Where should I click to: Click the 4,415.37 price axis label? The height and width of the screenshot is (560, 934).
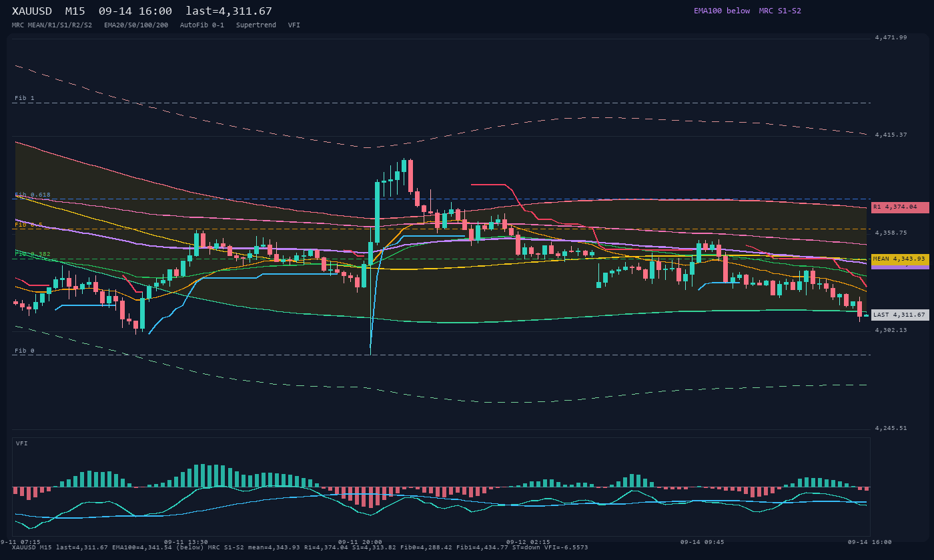pos(891,135)
